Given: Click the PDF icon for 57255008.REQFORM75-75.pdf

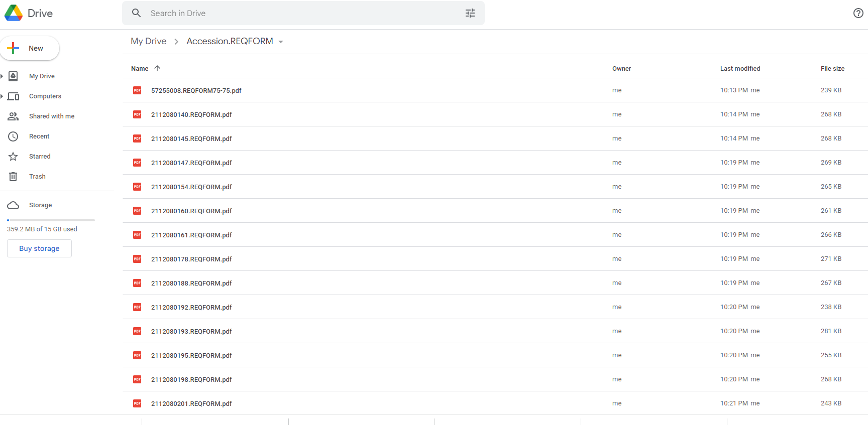Looking at the screenshot, I should [137, 90].
